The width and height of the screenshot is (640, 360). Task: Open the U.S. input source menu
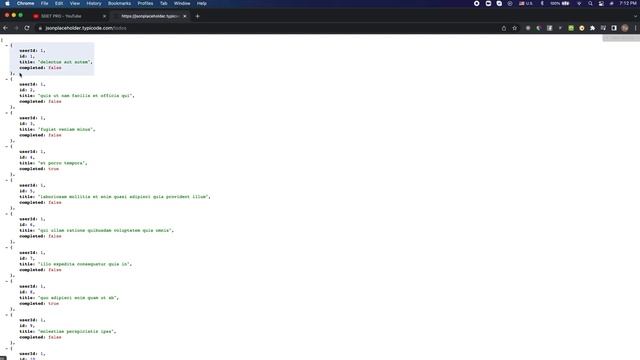526,3
